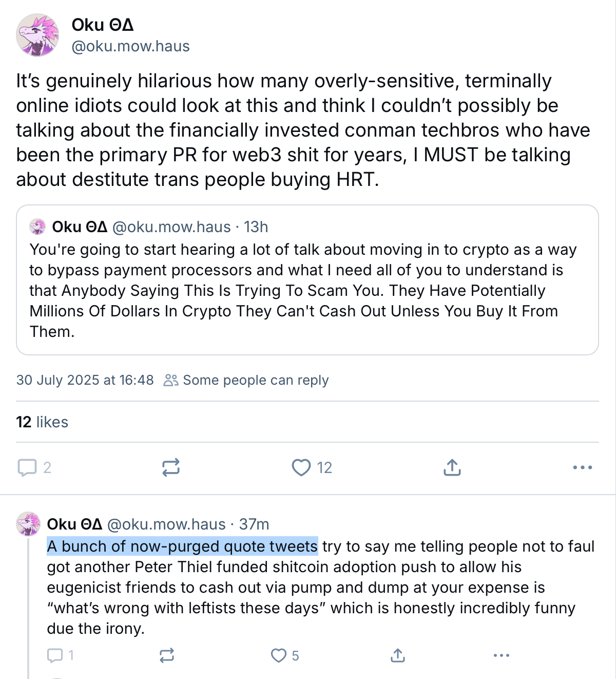The height and width of the screenshot is (679, 616).
Task: Share the main post via share icon
Action: 452,467
